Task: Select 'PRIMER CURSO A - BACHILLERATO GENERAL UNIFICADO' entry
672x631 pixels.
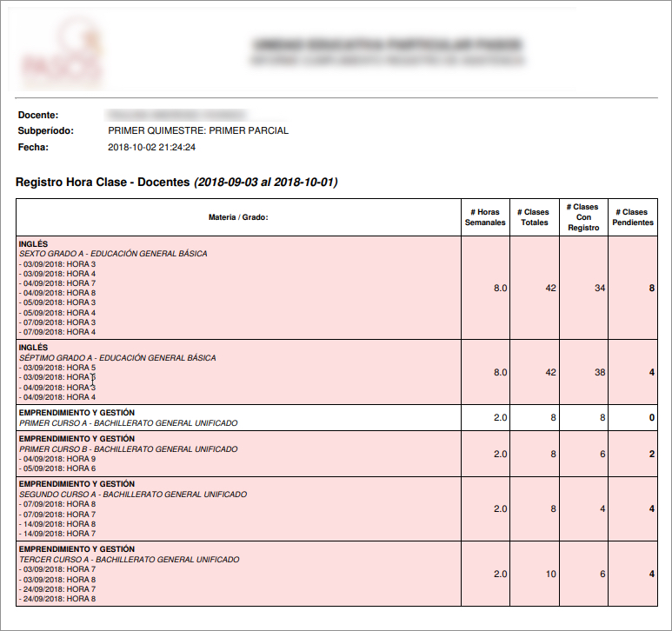Action: tap(128, 423)
